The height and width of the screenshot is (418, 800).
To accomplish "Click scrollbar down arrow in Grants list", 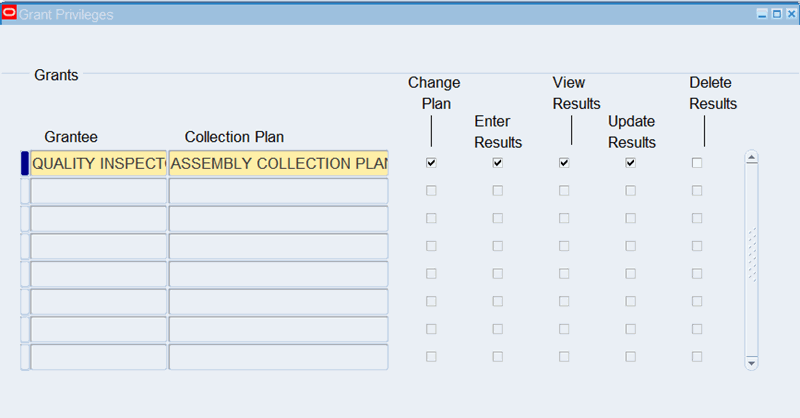I will click(x=752, y=363).
